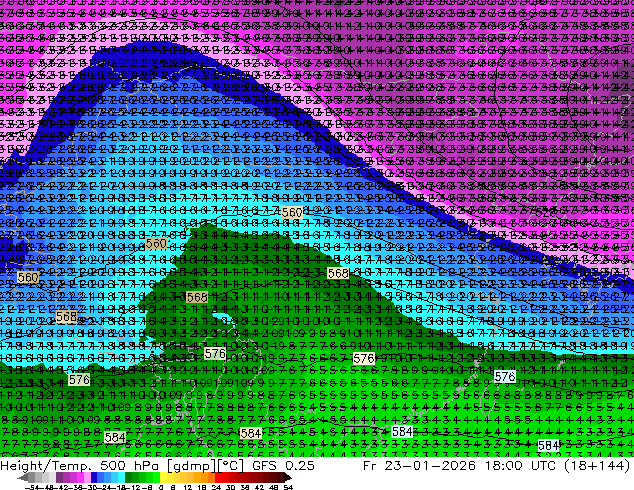Select the darkest green legend swatch
The image size is (634, 490).
click(129, 477)
